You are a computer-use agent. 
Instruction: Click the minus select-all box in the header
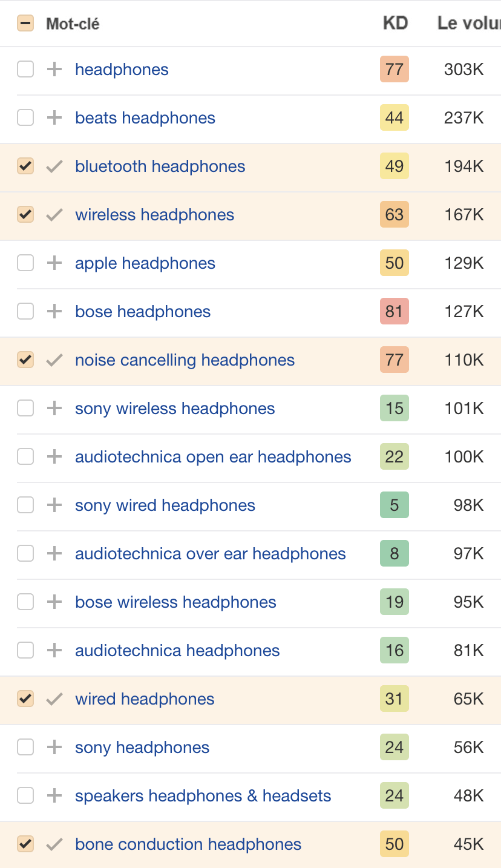pos(25,23)
